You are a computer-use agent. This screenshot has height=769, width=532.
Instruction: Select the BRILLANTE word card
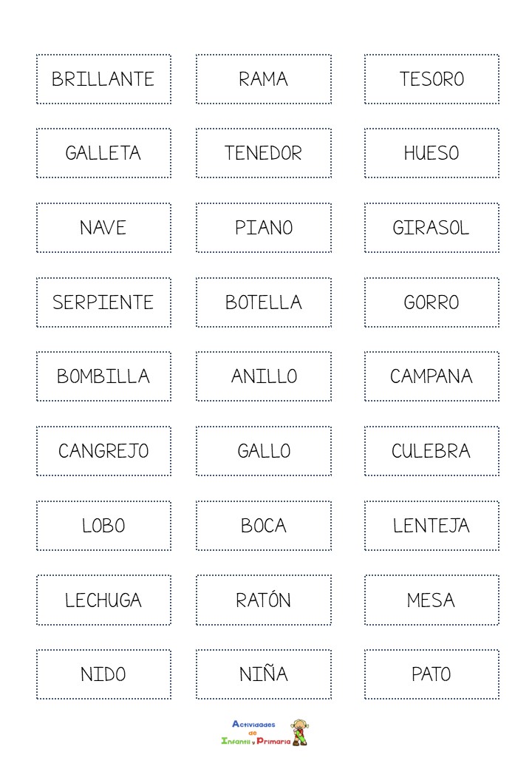point(104,79)
